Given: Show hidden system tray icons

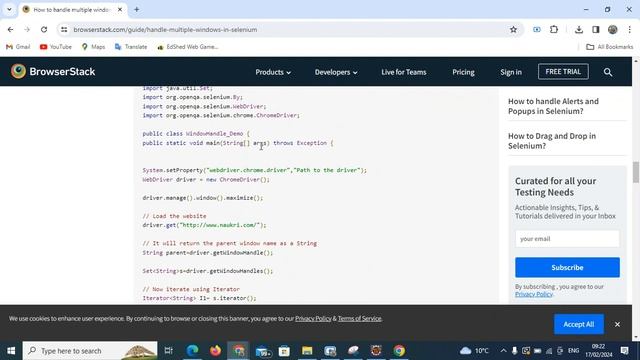Looking at the screenshot, I should coord(503,351).
